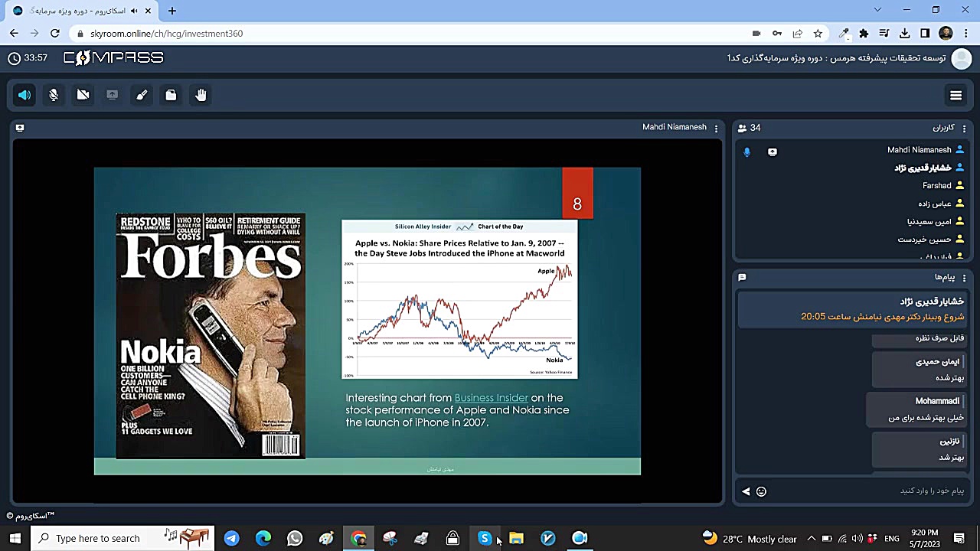The width and height of the screenshot is (980, 551).
Task: Open the messages panel options menu
Action: point(964,277)
